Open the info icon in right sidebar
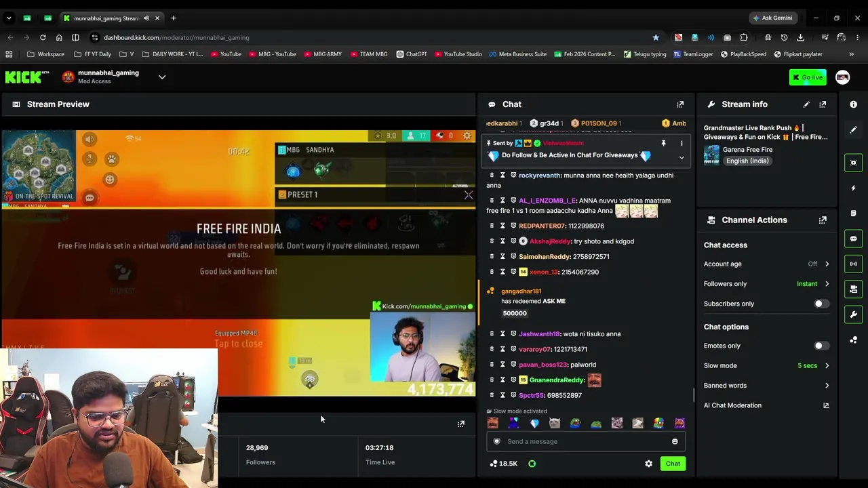 click(853, 104)
